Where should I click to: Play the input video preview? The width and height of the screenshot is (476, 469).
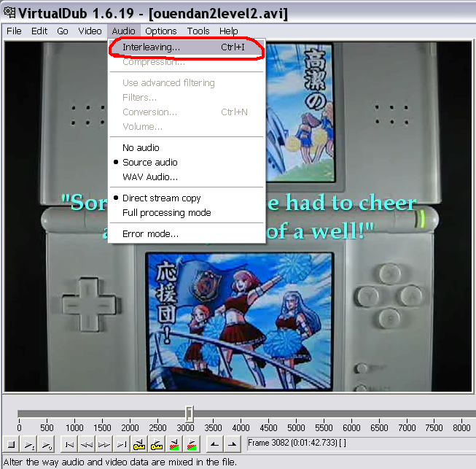coord(29,444)
